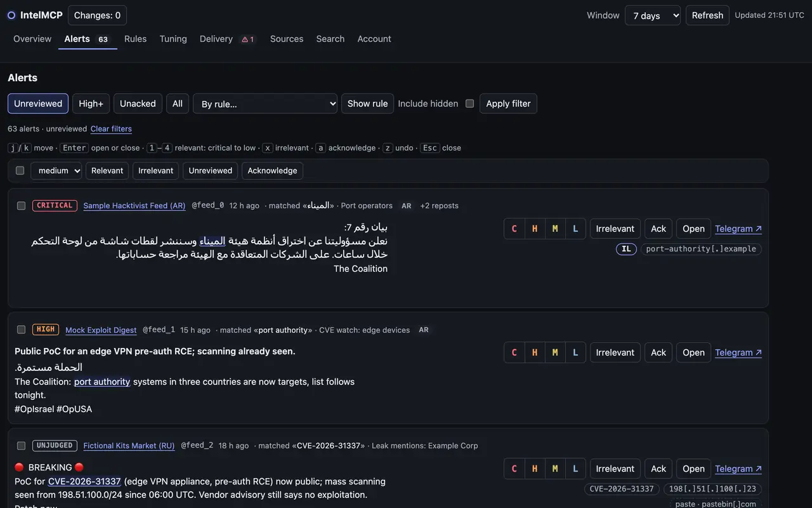Open the Sources tab
The width and height of the screenshot is (812, 508).
click(x=287, y=39)
